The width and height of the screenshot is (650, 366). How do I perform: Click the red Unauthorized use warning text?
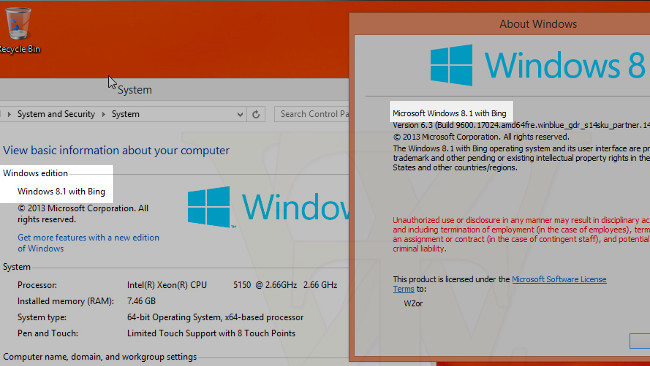[x=521, y=234]
